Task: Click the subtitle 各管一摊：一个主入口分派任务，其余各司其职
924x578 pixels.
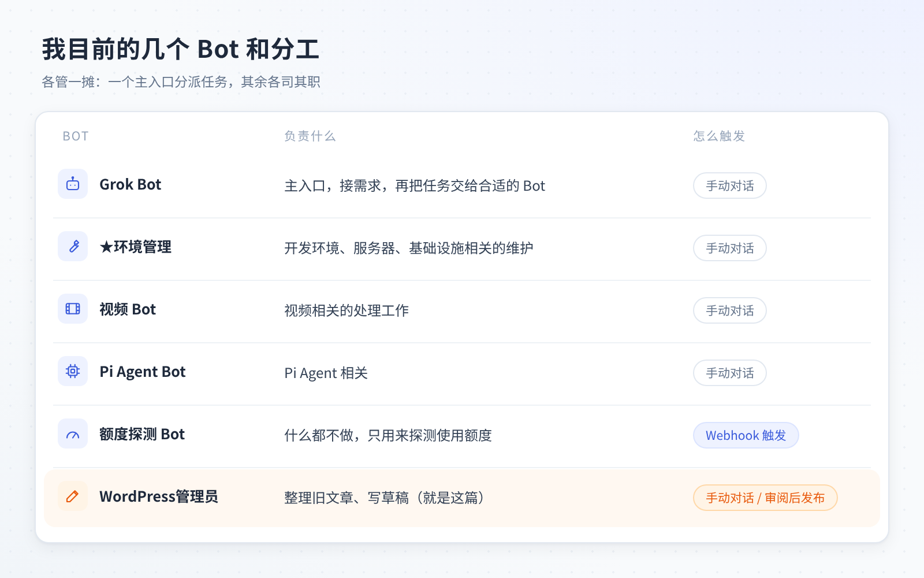Action: tap(181, 81)
